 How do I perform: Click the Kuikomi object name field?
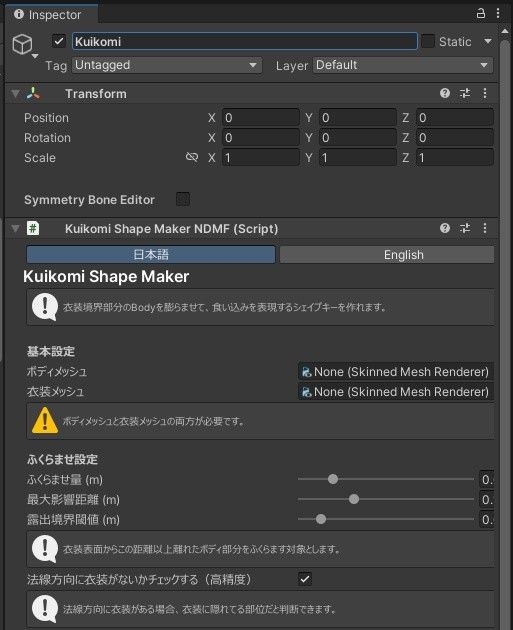click(245, 41)
